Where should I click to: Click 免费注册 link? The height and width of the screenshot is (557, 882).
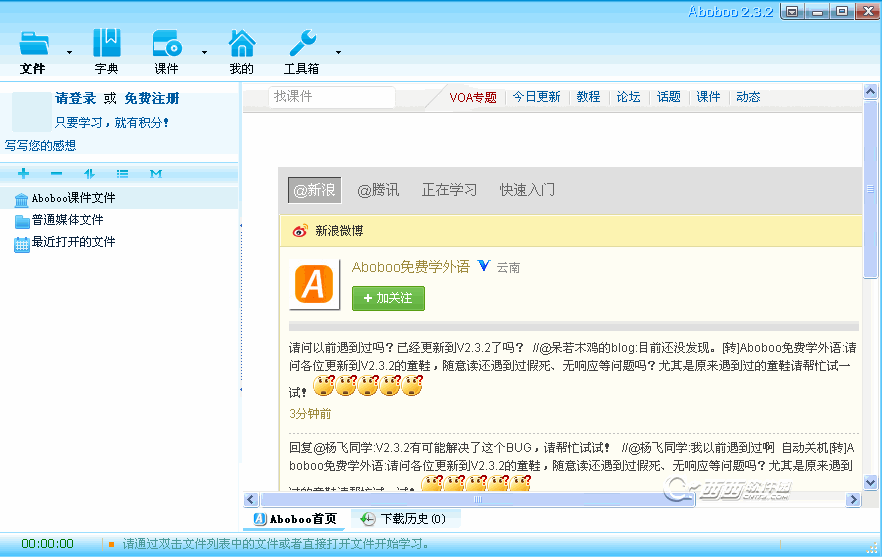[152, 98]
